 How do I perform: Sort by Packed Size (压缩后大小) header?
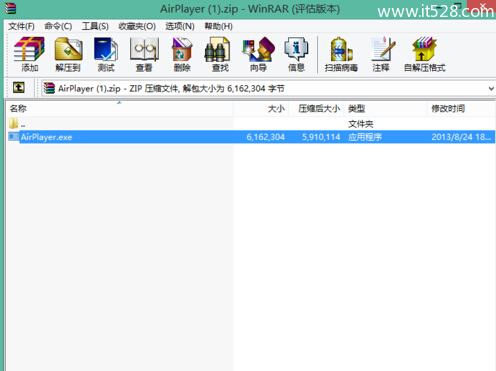(x=316, y=108)
